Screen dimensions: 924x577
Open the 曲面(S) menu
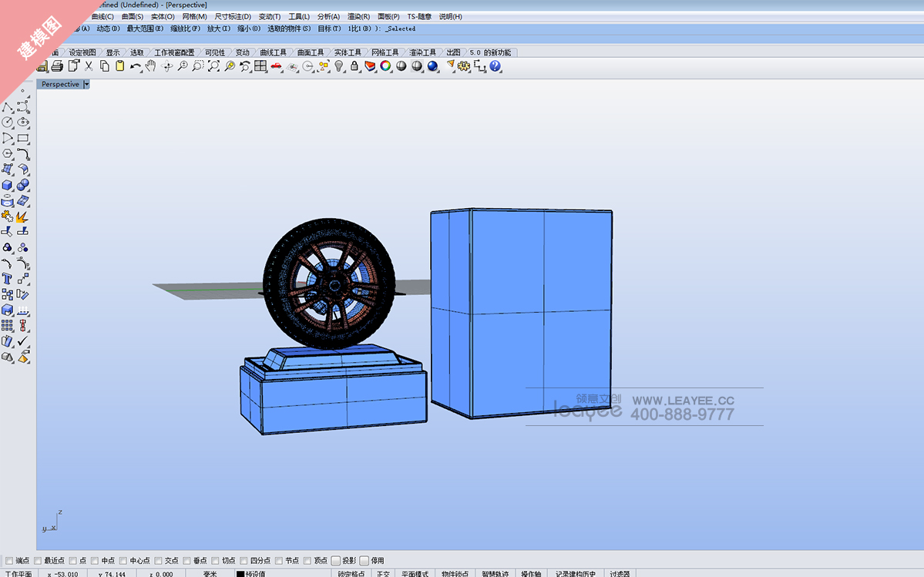coord(132,16)
